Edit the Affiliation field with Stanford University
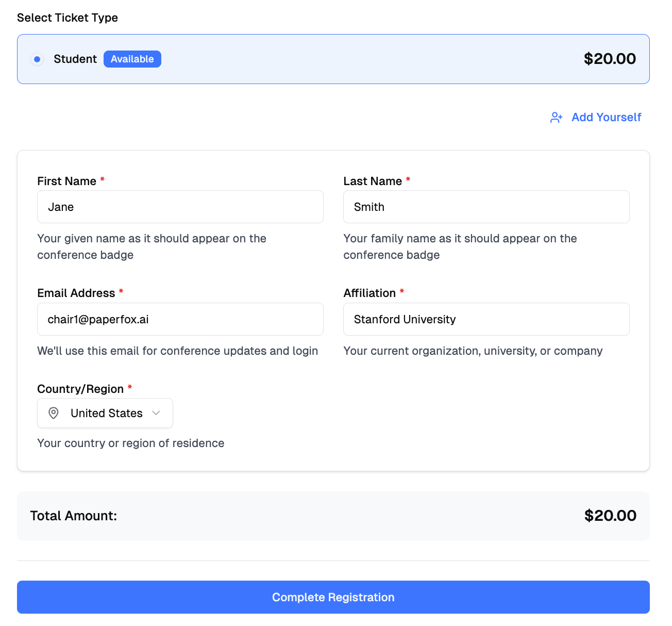Viewport: 672px width, 626px height. pos(486,319)
